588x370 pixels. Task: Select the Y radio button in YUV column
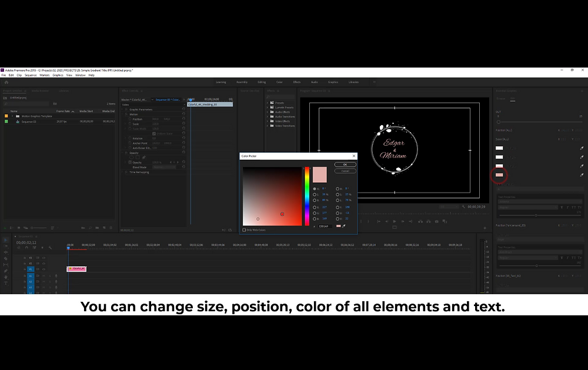(338, 207)
